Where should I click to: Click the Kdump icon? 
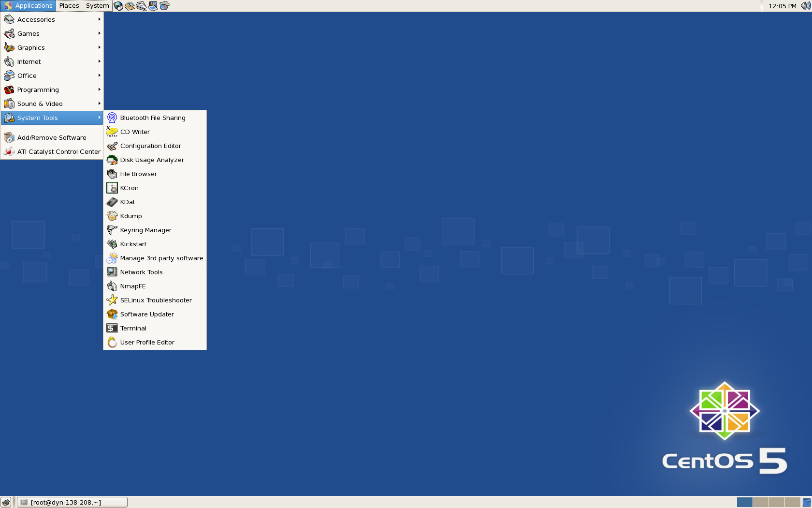tap(112, 216)
